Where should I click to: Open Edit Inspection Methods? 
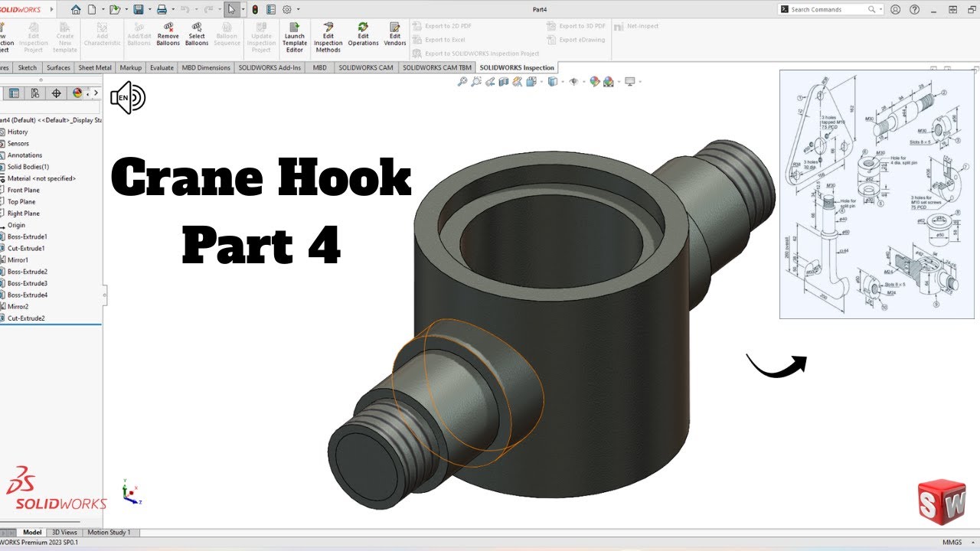click(x=328, y=37)
